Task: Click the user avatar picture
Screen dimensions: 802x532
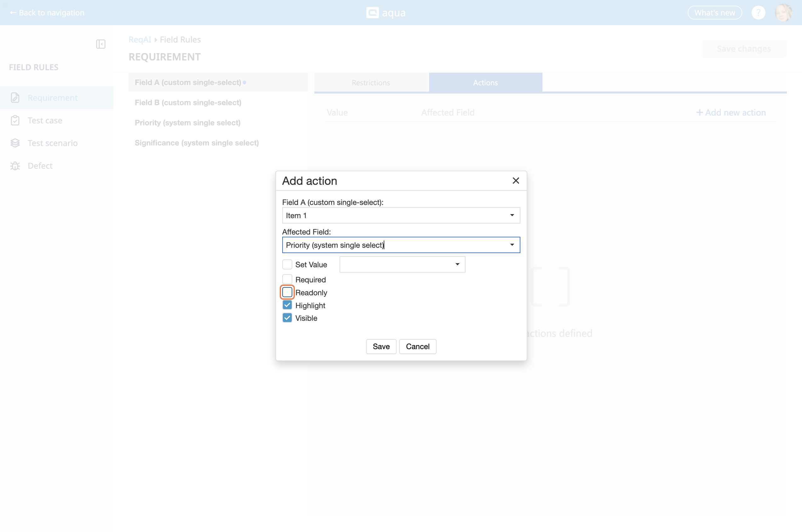Action: pyautogui.click(x=783, y=13)
